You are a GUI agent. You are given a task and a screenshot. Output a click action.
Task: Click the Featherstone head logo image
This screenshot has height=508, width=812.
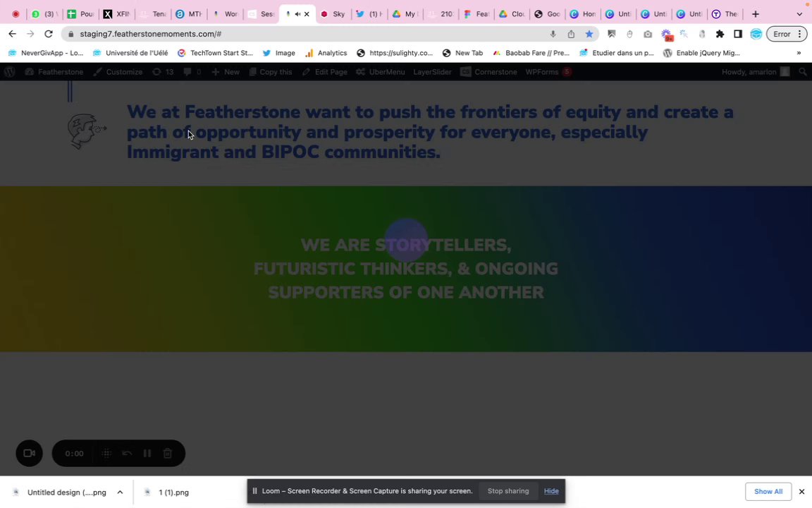[x=87, y=131]
